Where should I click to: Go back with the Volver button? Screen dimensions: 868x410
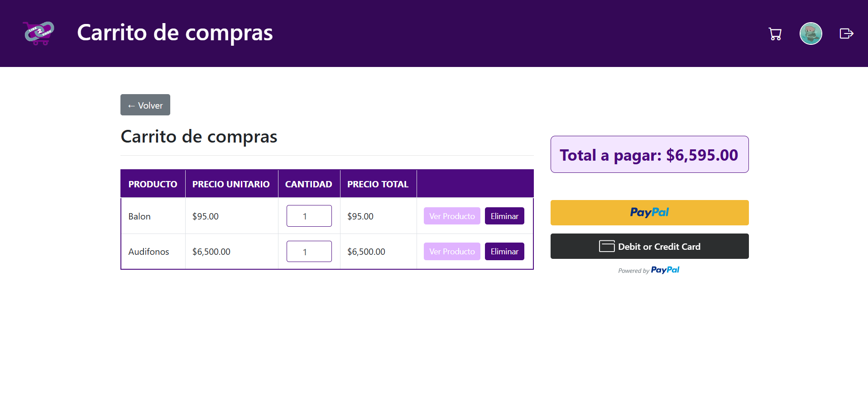[145, 105]
